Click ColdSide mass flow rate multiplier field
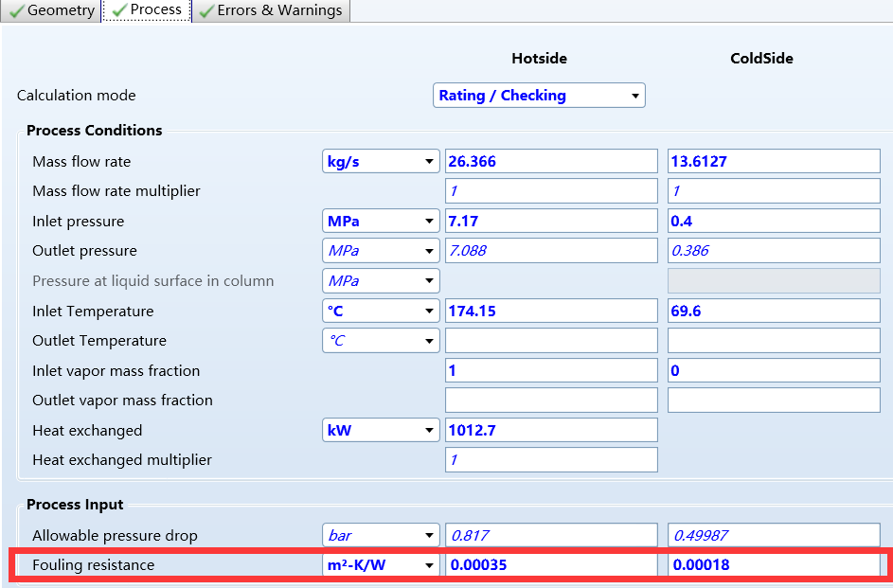The width and height of the screenshot is (893, 588). click(x=774, y=190)
